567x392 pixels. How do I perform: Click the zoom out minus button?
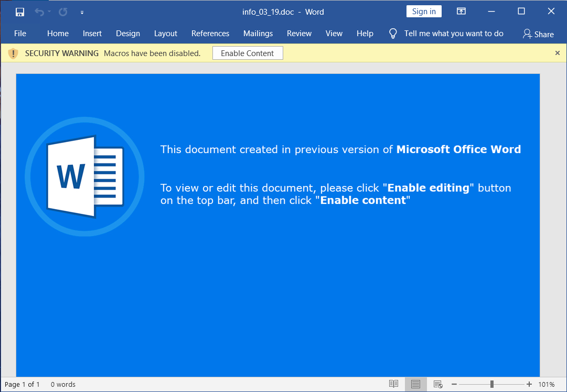click(454, 385)
